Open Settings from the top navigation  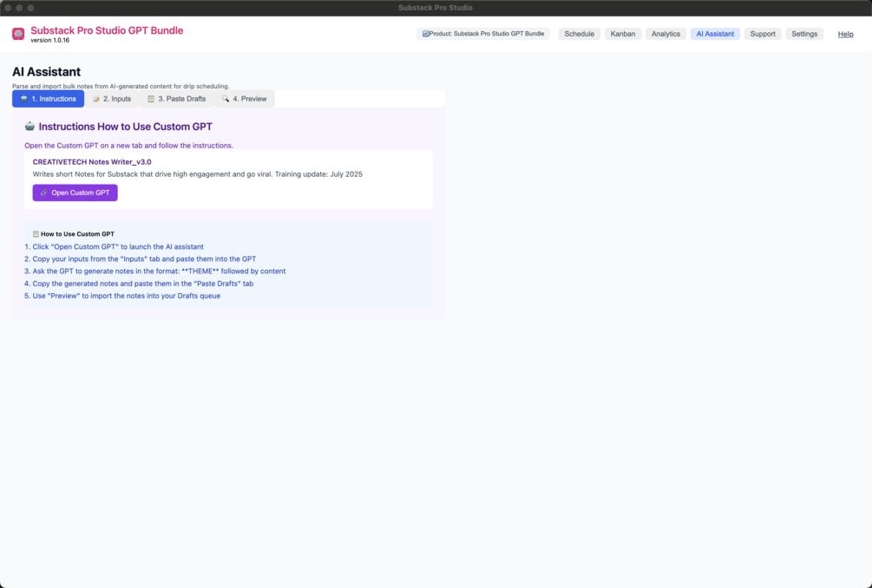point(804,34)
